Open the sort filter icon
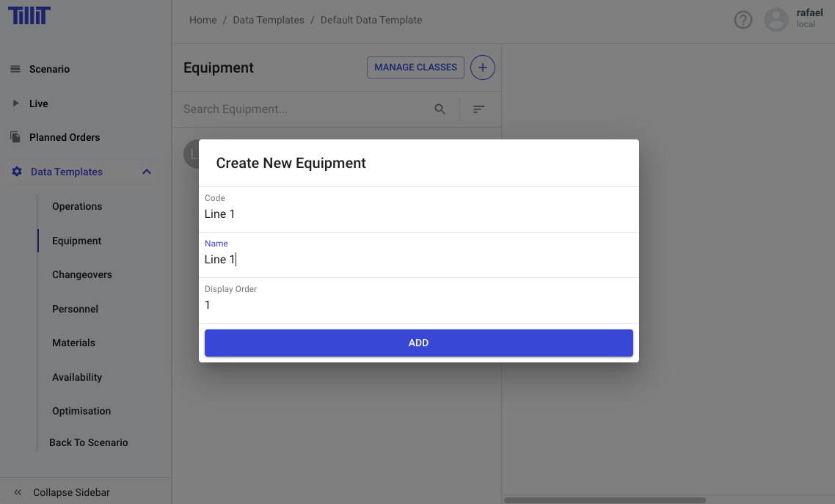The image size is (835, 504). coord(479,109)
